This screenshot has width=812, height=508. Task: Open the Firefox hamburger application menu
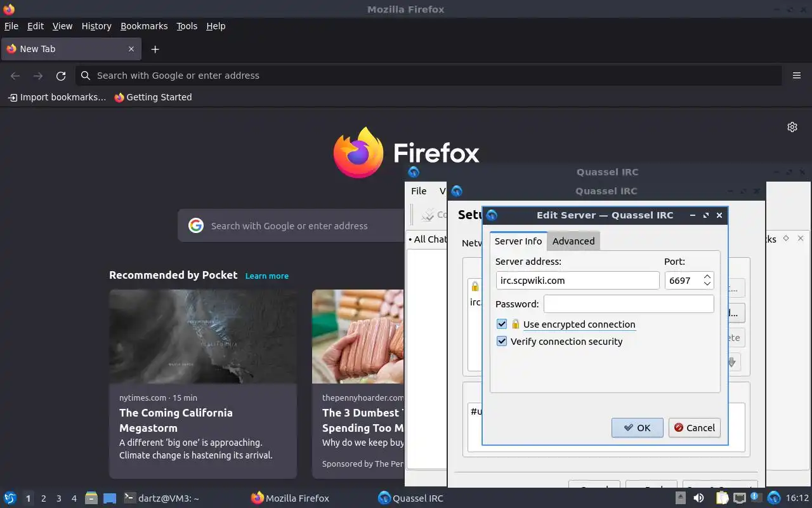coord(797,76)
